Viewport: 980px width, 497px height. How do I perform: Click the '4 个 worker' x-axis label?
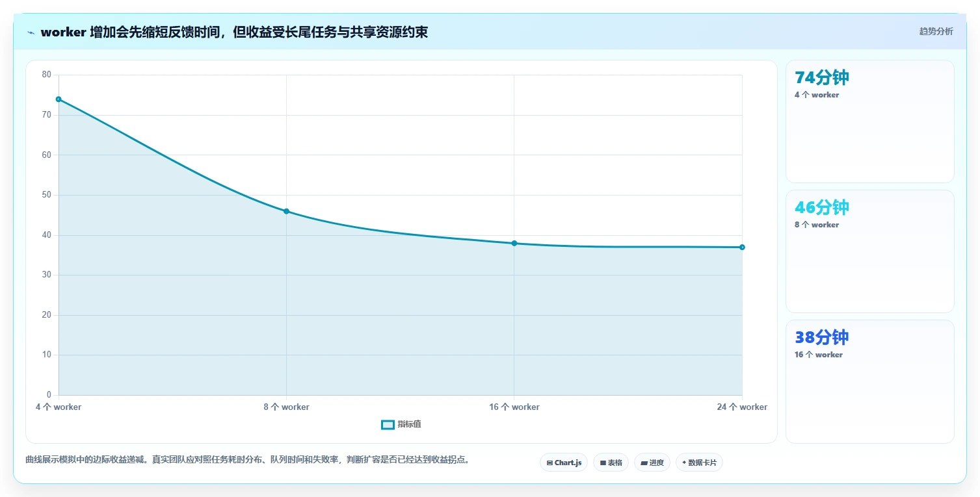[x=59, y=407]
